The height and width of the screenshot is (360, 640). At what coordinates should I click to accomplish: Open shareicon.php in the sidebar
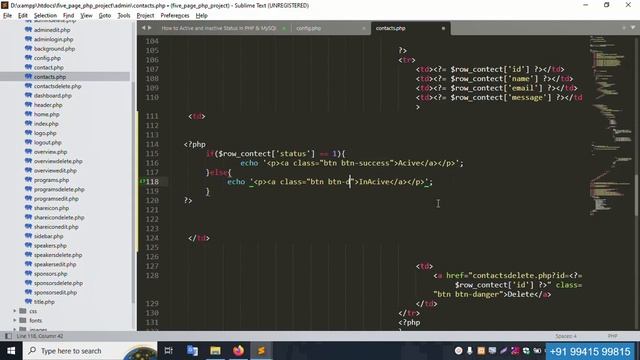click(51, 208)
